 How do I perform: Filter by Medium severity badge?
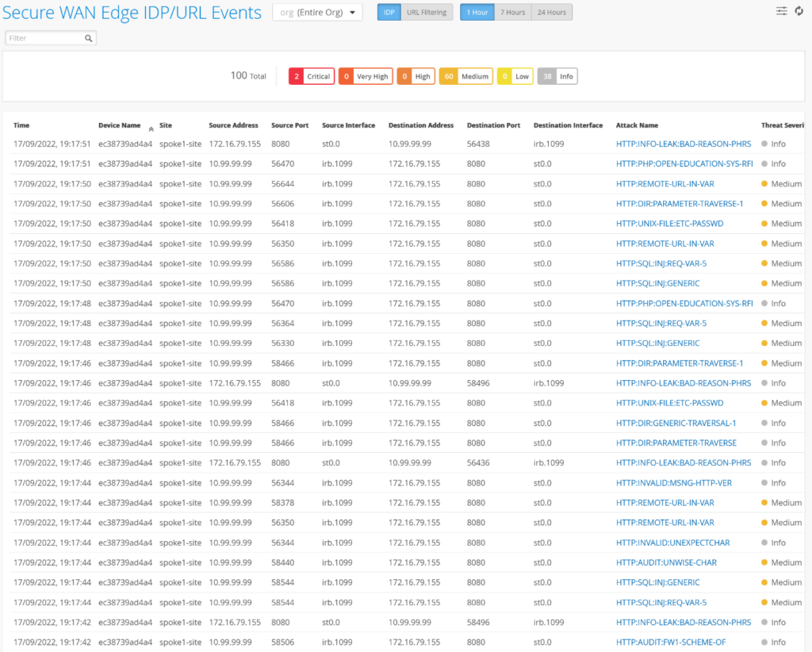coord(466,77)
